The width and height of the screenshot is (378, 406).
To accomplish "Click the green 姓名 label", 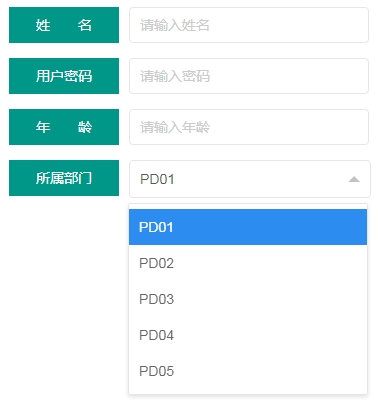I will pyautogui.click(x=64, y=25).
